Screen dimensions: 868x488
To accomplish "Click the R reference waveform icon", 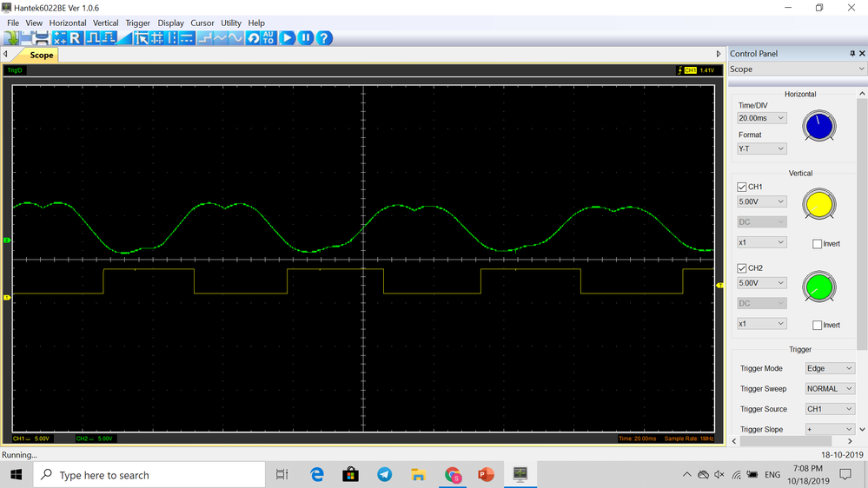I will click(x=76, y=37).
